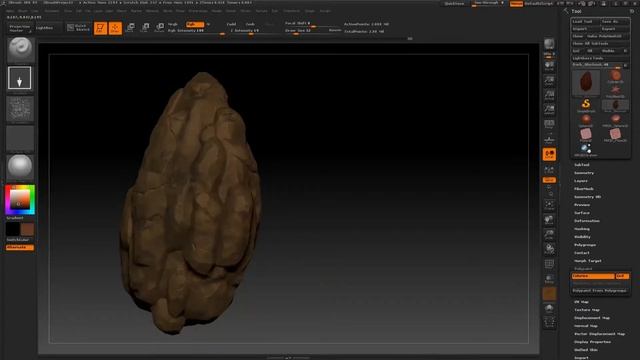Open the alpha selector thumbnail
Viewport: 640px width, 360px height.
tap(20, 109)
